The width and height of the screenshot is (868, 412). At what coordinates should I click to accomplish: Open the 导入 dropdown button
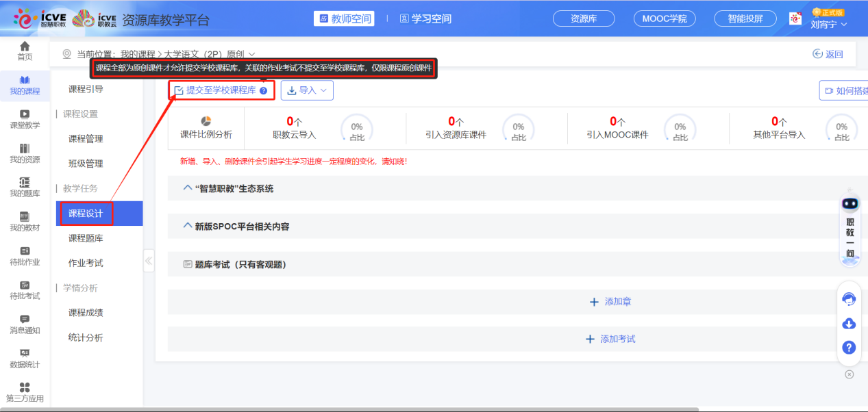(x=307, y=90)
